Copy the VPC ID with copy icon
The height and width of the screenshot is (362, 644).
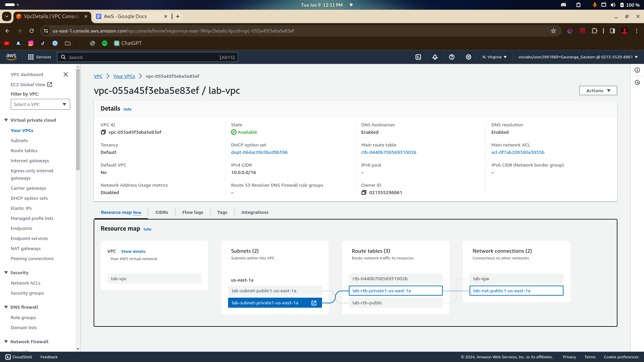coord(103,132)
